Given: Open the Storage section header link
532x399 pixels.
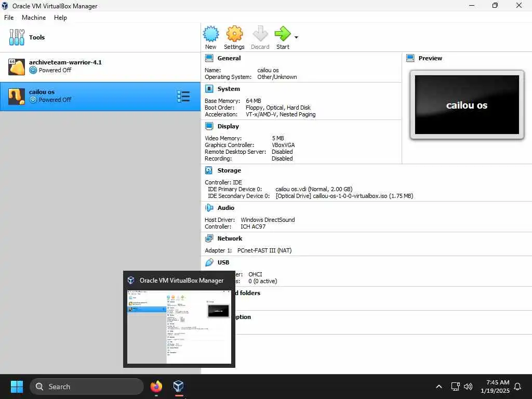Looking at the screenshot, I should point(229,170).
